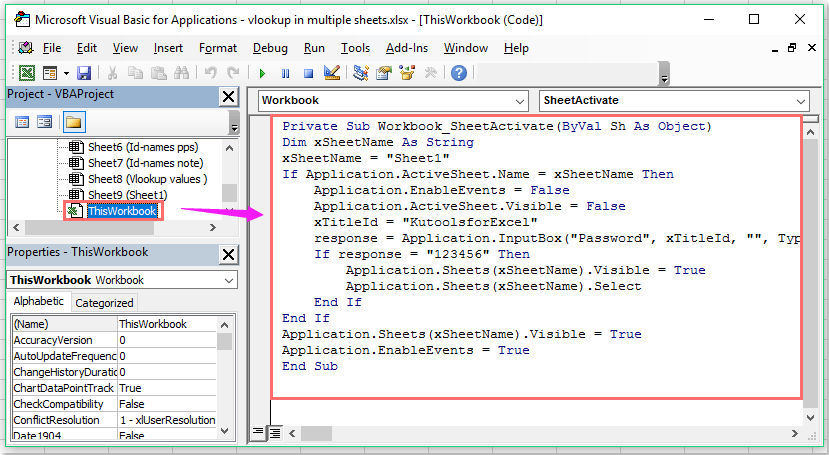
Task: Switch to Full Module View at the bottom left
Action: 275,432
